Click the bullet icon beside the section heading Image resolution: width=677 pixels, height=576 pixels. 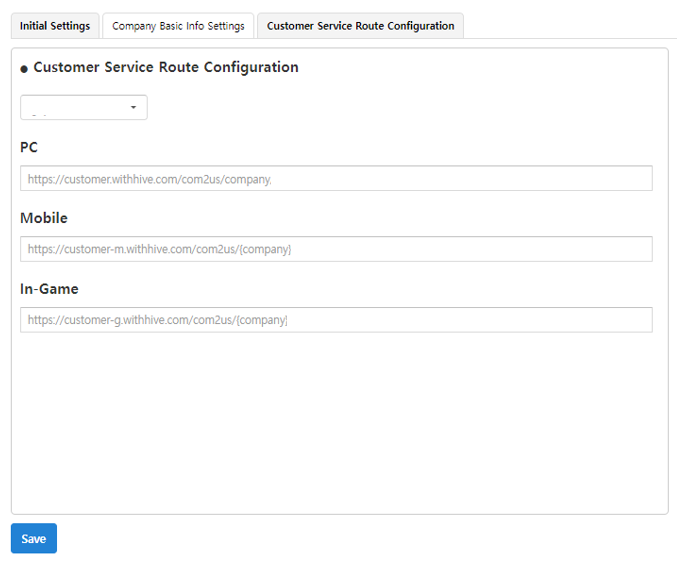[24, 69]
